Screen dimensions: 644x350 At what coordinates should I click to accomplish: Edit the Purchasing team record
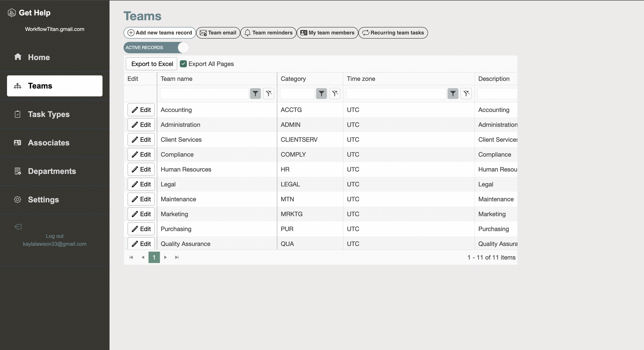pyautogui.click(x=141, y=229)
